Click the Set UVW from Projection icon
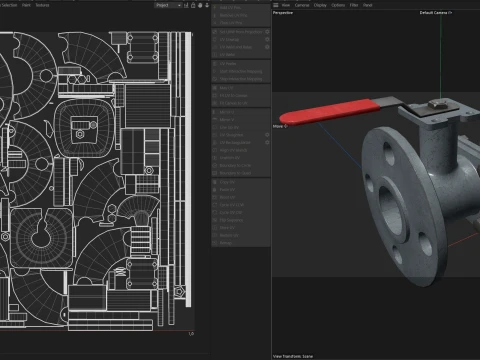Screen dimensions: 480x360 point(215,32)
